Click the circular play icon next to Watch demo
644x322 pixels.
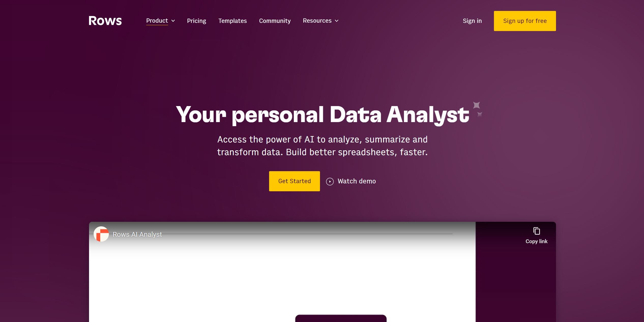pos(330,181)
